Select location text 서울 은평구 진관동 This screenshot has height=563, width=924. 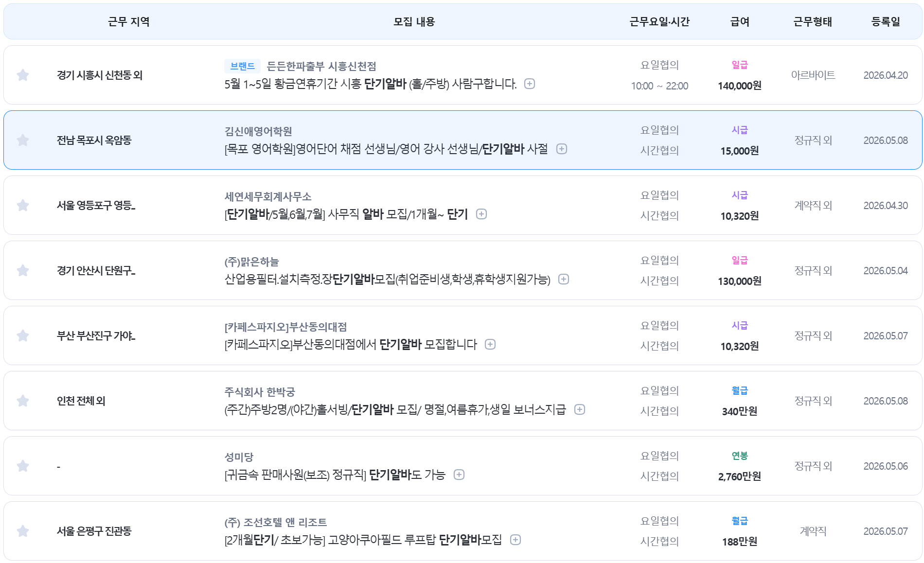(94, 531)
